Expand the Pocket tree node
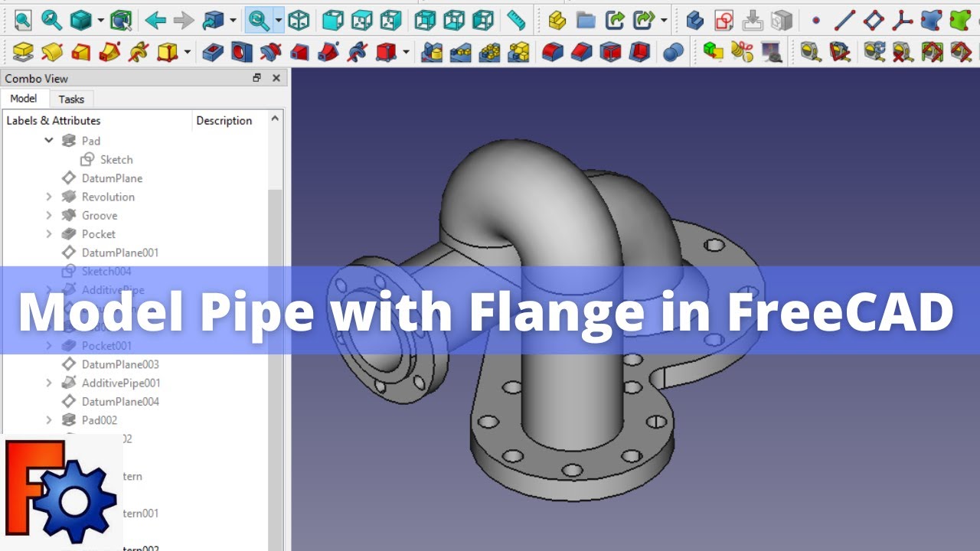 (49, 234)
